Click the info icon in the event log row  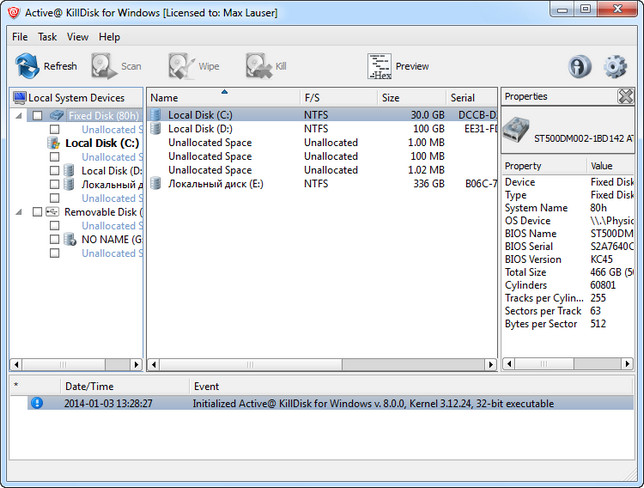pyautogui.click(x=37, y=403)
